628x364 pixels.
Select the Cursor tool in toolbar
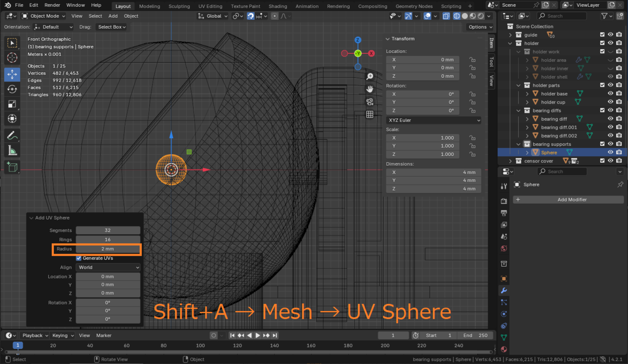12,58
